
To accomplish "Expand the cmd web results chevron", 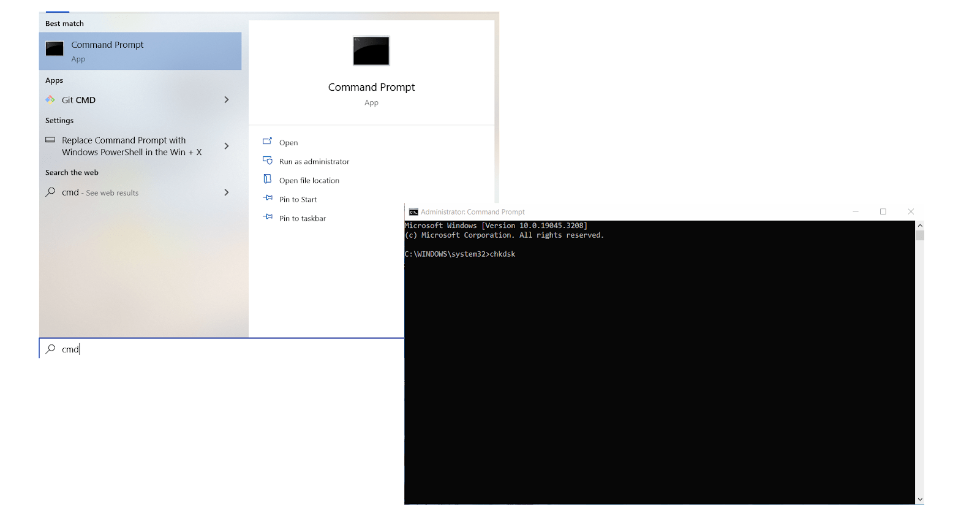I will pos(227,192).
